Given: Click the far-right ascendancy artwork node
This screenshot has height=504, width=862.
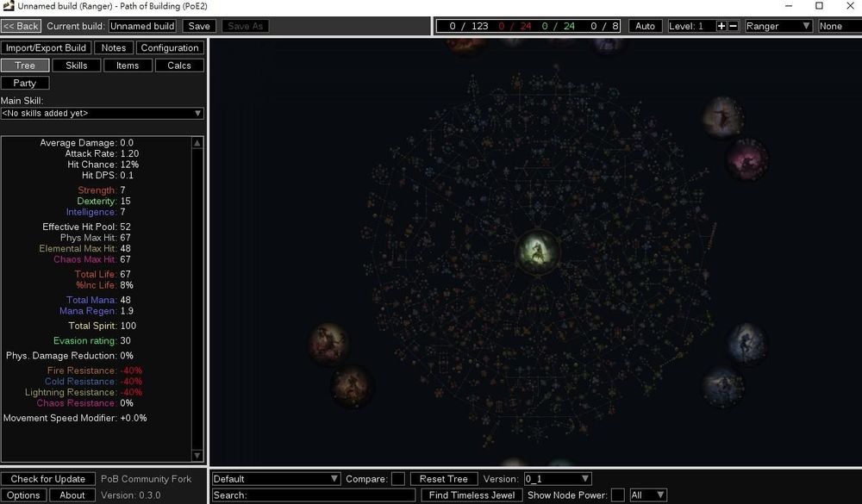Looking at the screenshot, I should [749, 343].
